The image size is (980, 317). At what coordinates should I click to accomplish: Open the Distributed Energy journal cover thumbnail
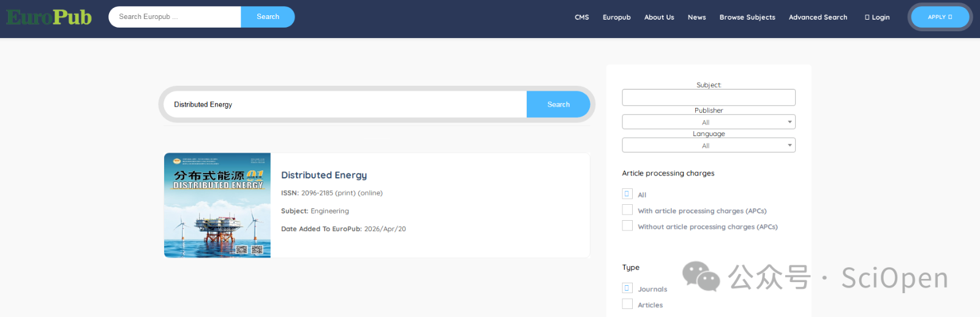[x=217, y=205]
